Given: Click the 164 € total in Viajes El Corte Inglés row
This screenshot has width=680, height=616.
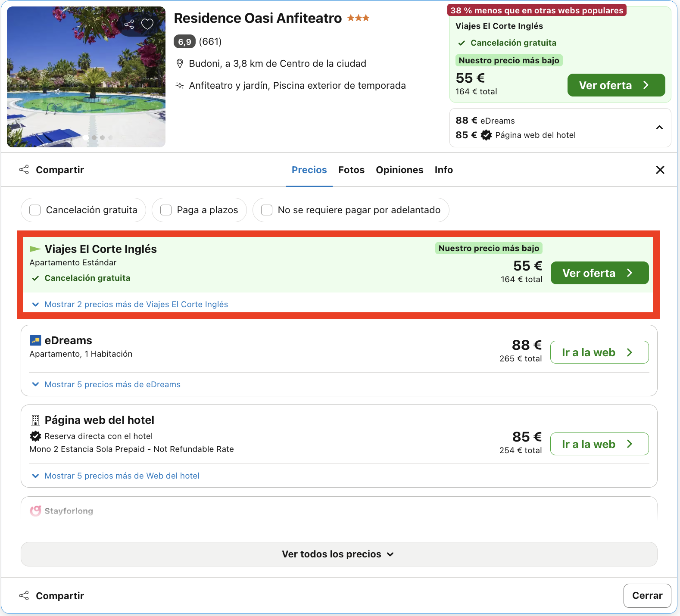Looking at the screenshot, I should (x=521, y=279).
